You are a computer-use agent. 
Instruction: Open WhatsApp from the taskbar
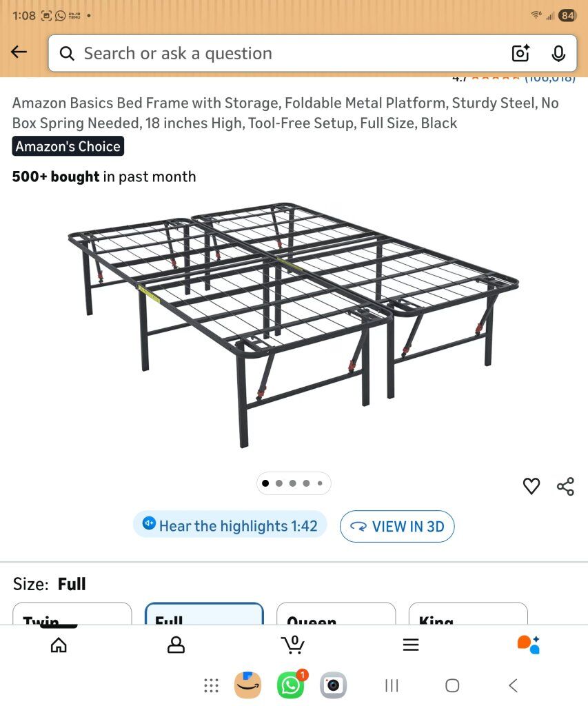(290, 685)
